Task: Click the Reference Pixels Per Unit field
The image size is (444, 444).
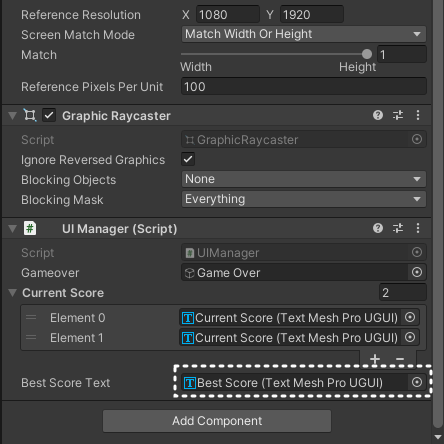Action: (304, 86)
